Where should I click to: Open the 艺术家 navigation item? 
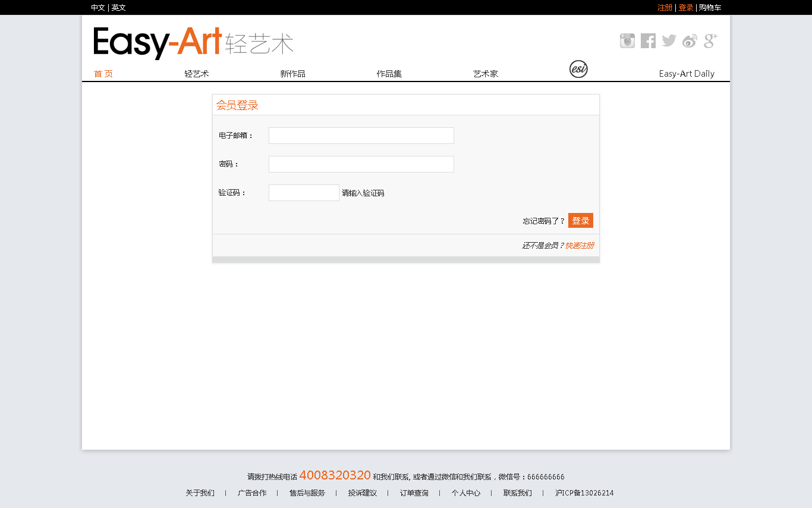click(485, 74)
